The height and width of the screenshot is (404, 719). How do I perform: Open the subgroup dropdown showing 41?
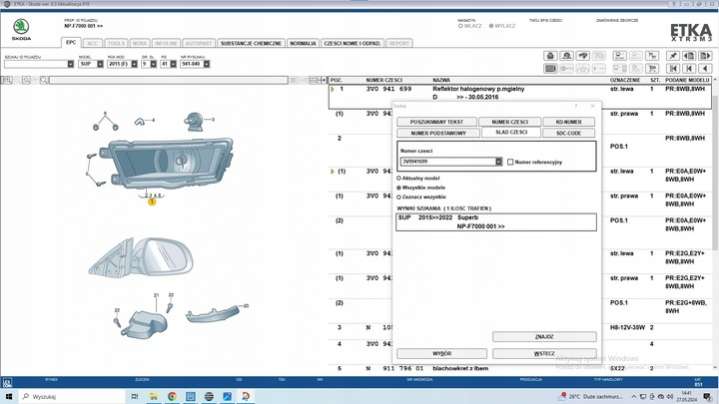click(173, 64)
